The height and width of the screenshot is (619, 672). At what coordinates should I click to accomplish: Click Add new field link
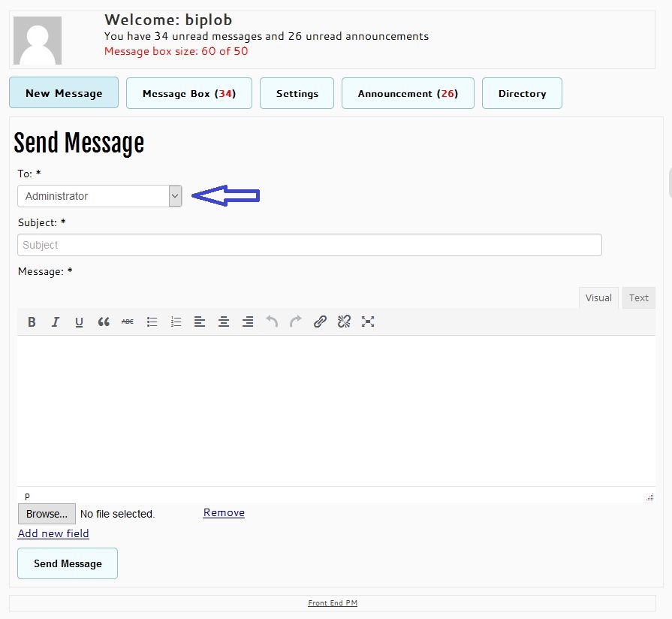(53, 533)
